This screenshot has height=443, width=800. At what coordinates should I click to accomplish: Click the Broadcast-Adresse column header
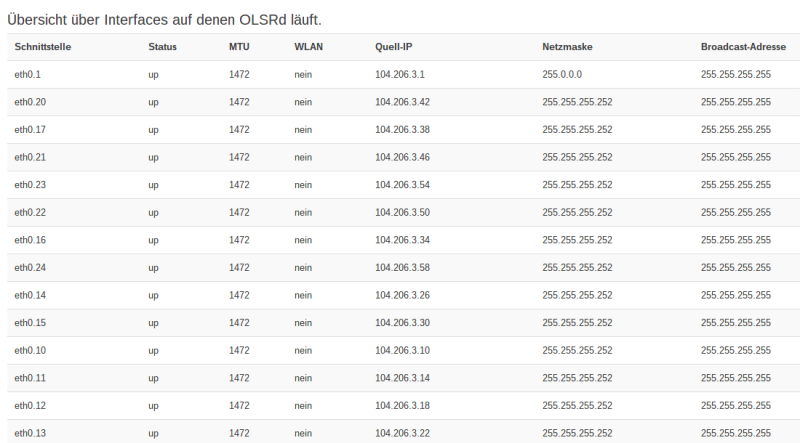coord(743,47)
